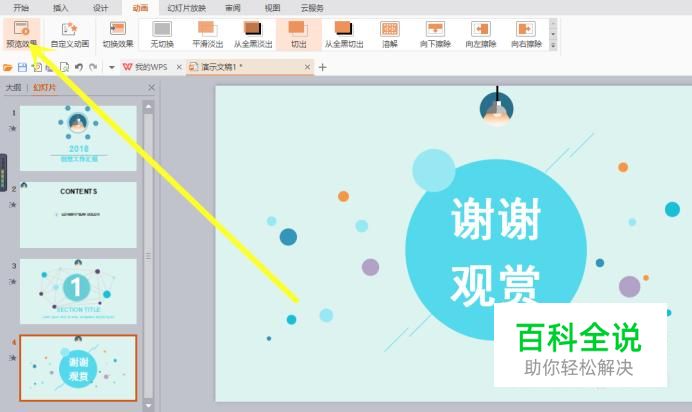Switch to the 我的WPS document tab
Viewport: 692px width, 412px height.
(x=145, y=67)
